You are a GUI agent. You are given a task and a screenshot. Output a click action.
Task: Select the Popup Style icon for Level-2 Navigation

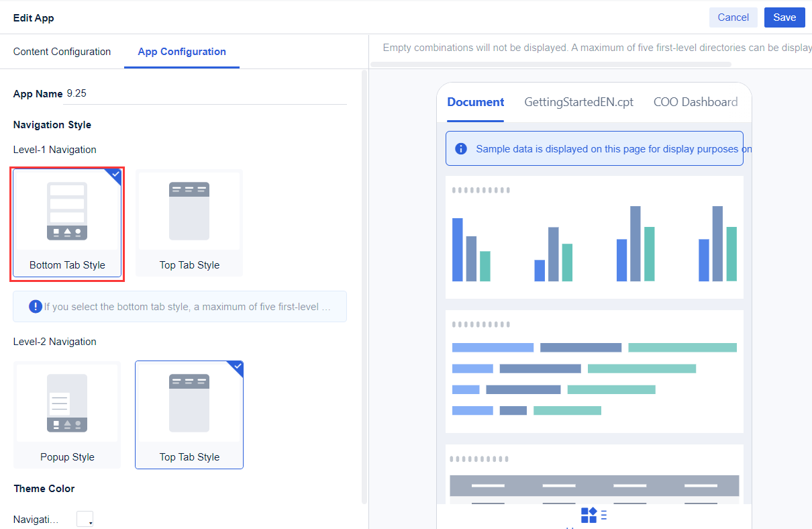pyautogui.click(x=66, y=402)
